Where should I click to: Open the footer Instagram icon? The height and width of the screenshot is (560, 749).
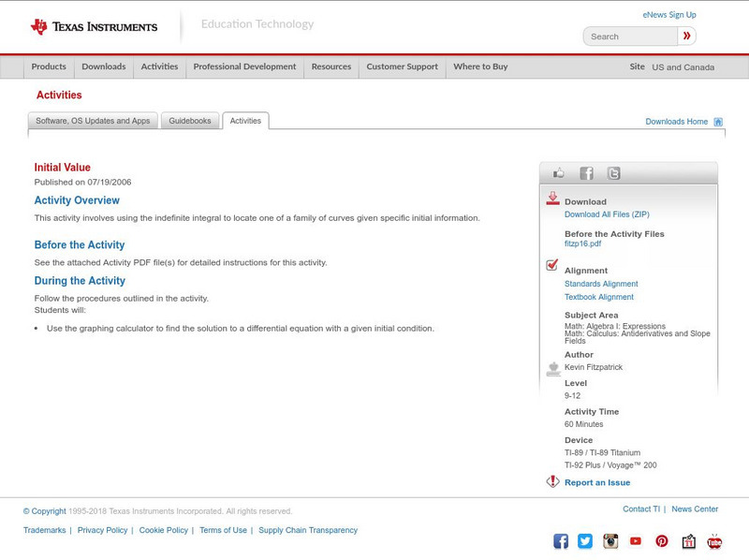click(x=610, y=541)
